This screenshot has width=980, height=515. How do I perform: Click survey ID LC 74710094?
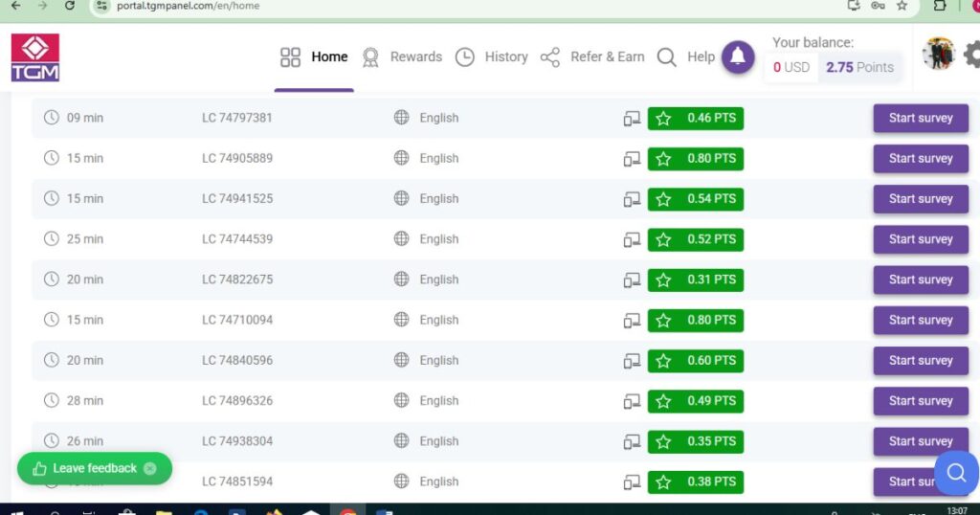click(x=237, y=320)
